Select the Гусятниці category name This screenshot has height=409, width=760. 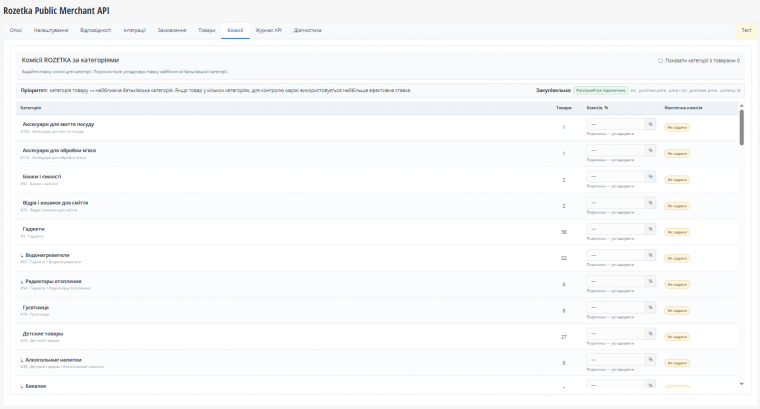pos(35,307)
